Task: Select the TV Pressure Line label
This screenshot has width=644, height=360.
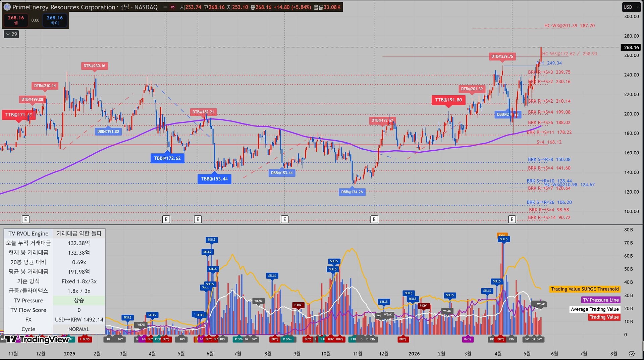Action: [x=600, y=300]
